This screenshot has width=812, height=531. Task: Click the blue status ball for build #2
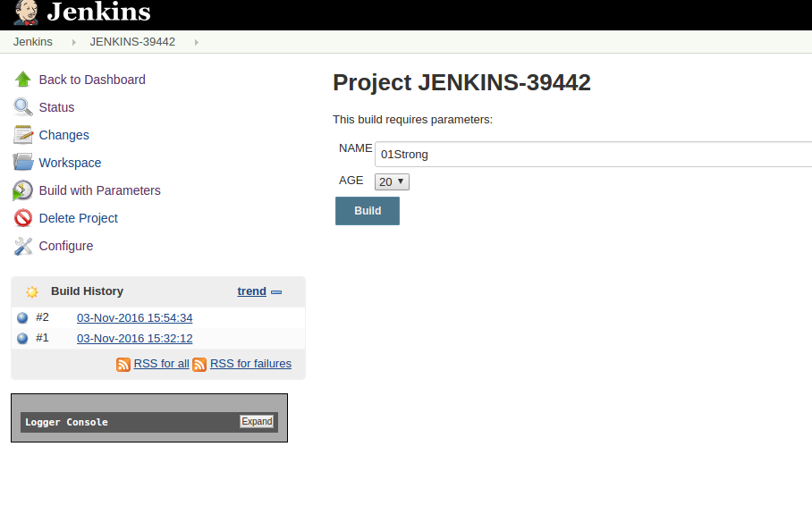tap(22, 317)
